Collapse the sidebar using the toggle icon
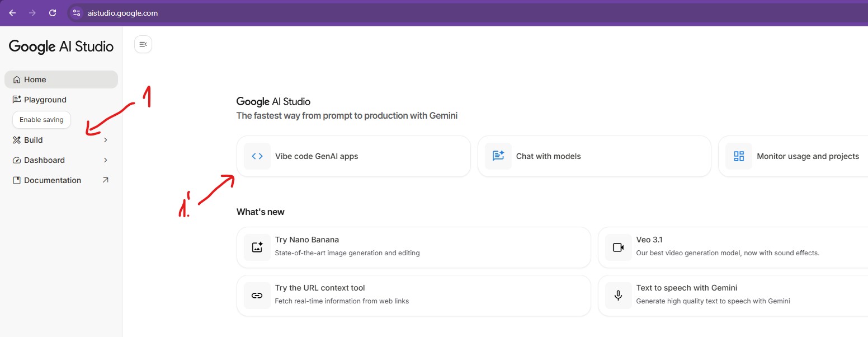The image size is (868, 337). click(143, 44)
